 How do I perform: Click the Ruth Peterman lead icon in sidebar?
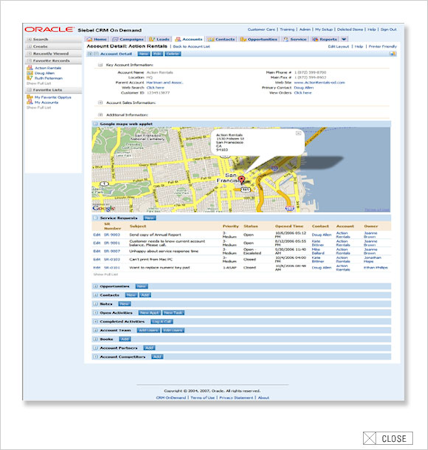30,78
